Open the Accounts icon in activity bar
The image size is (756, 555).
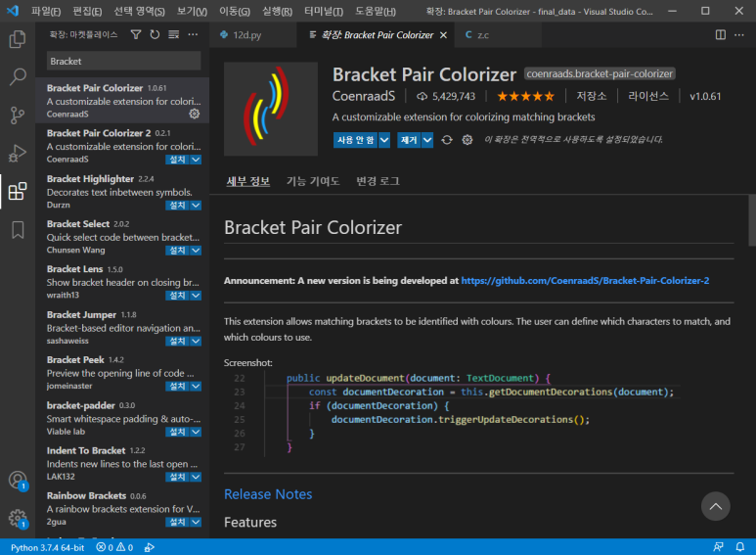(18, 481)
